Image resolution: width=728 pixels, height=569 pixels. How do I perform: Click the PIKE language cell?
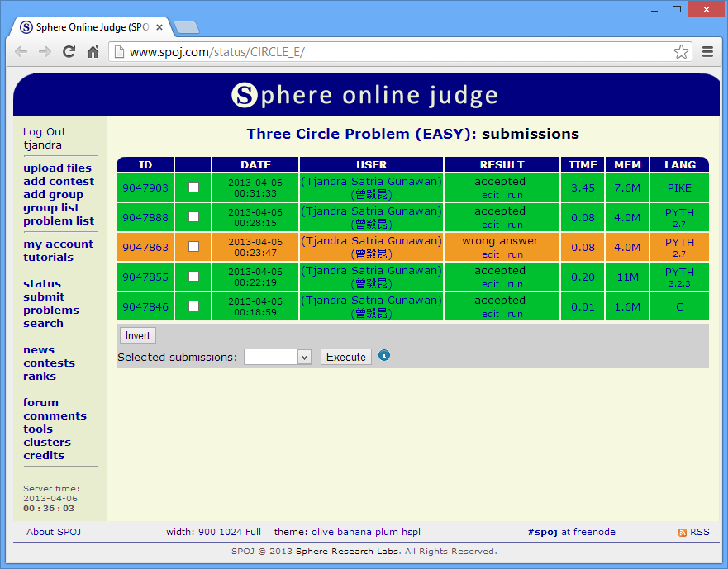click(679, 188)
